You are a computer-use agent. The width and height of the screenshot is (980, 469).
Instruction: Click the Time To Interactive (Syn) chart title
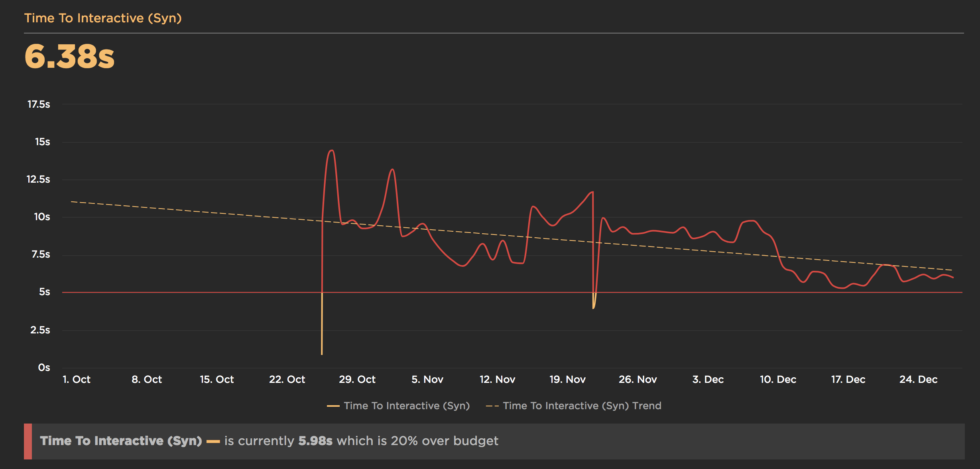[x=103, y=18]
